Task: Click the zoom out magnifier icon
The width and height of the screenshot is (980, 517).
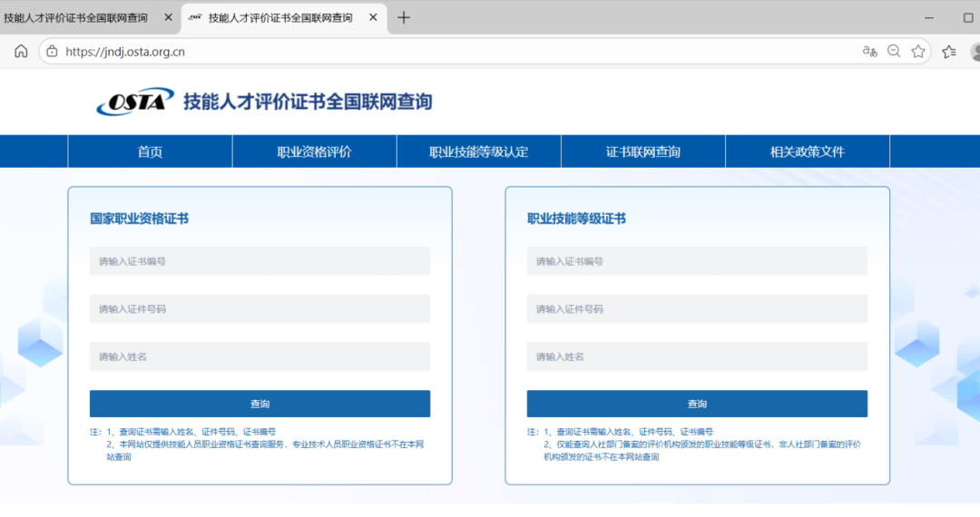Action: pyautogui.click(x=894, y=52)
